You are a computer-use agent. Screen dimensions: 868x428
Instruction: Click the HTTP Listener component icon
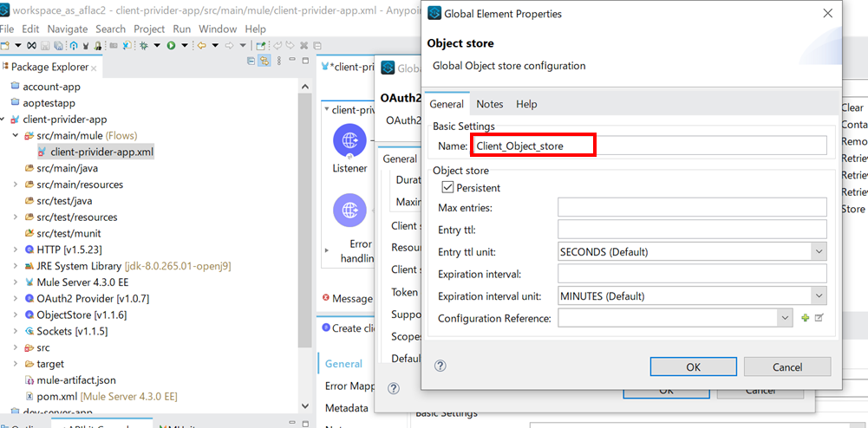[x=349, y=140]
